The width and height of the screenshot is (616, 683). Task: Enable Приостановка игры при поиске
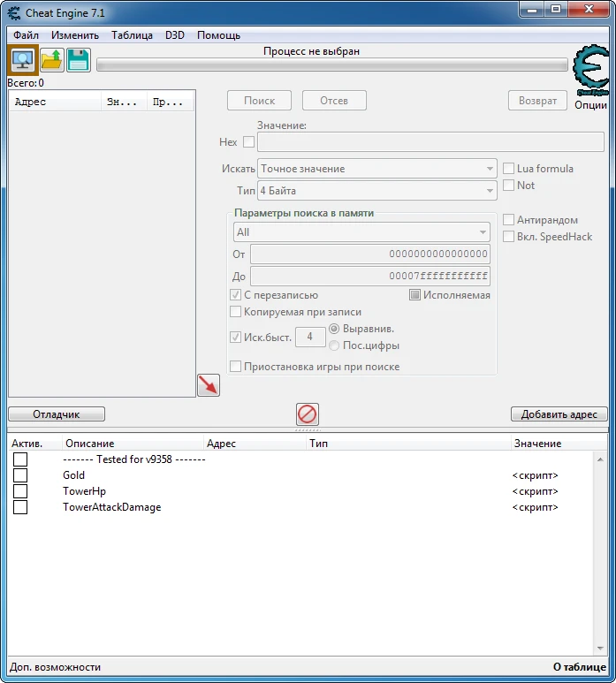235,367
